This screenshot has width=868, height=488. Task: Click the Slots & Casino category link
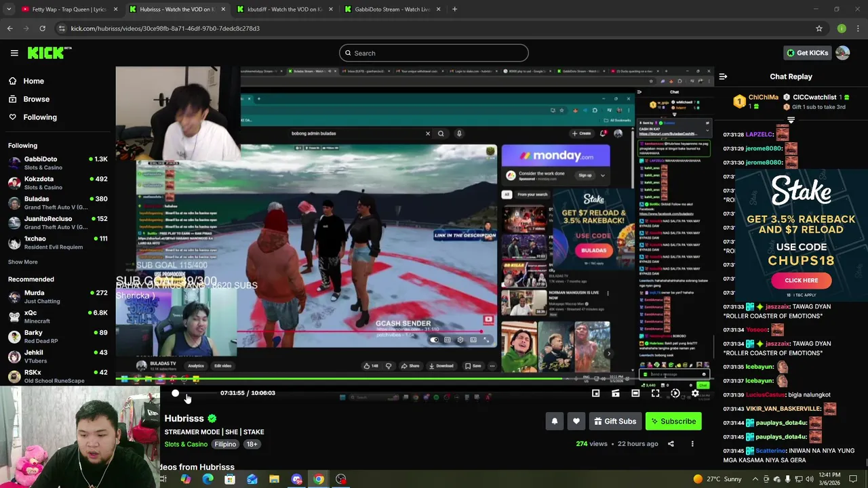186,444
